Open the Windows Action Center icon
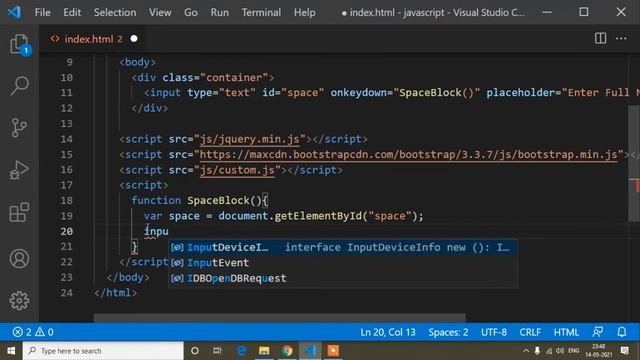 [624, 351]
